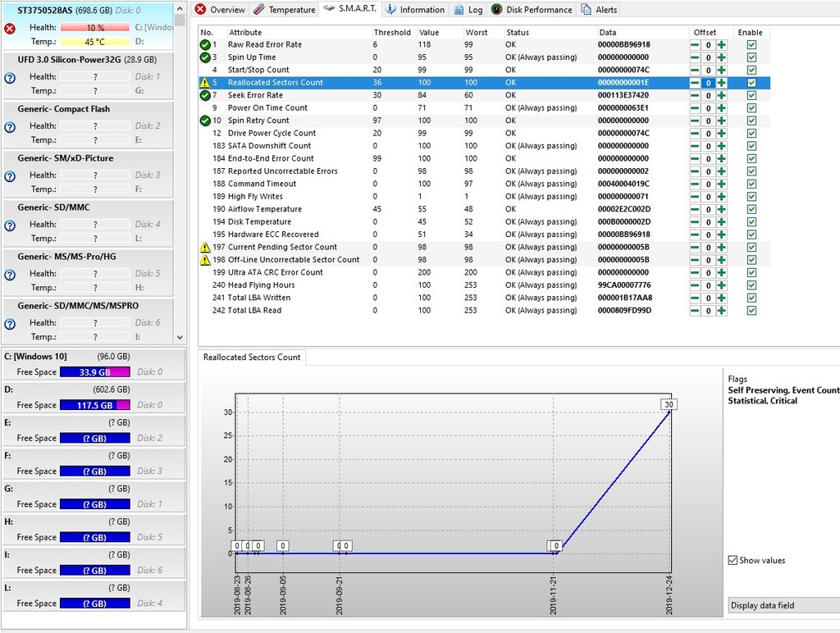The height and width of the screenshot is (633, 840).
Task: Click the question mark icon for UFD 3.0 Silicon-Power32G
Action: coord(10,77)
